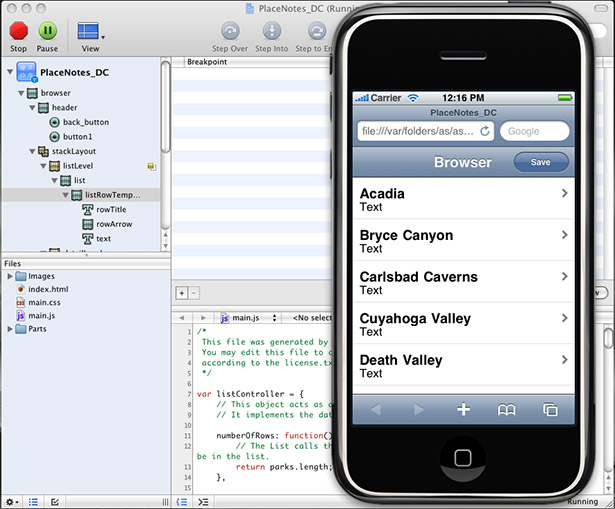Click the stackLayout icon in navigator
The height and width of the screenshot is (509, 615).
[43, 151]
